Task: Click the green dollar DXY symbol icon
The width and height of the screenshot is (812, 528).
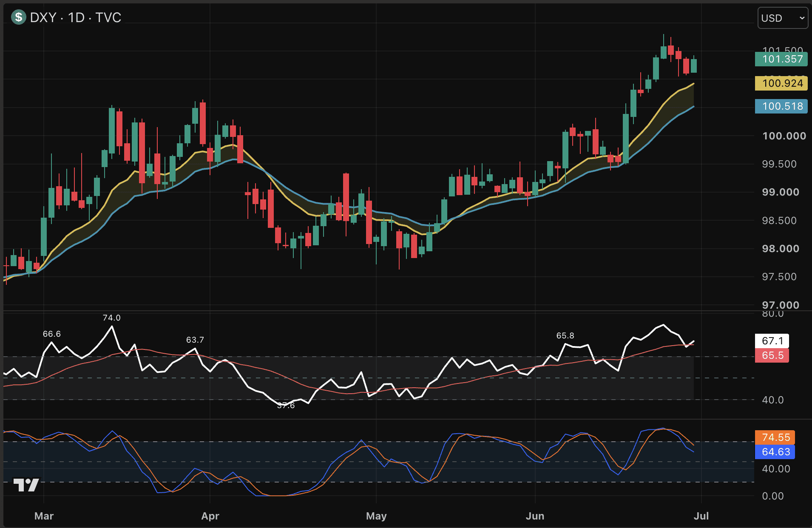Action: tap(18, 17)
